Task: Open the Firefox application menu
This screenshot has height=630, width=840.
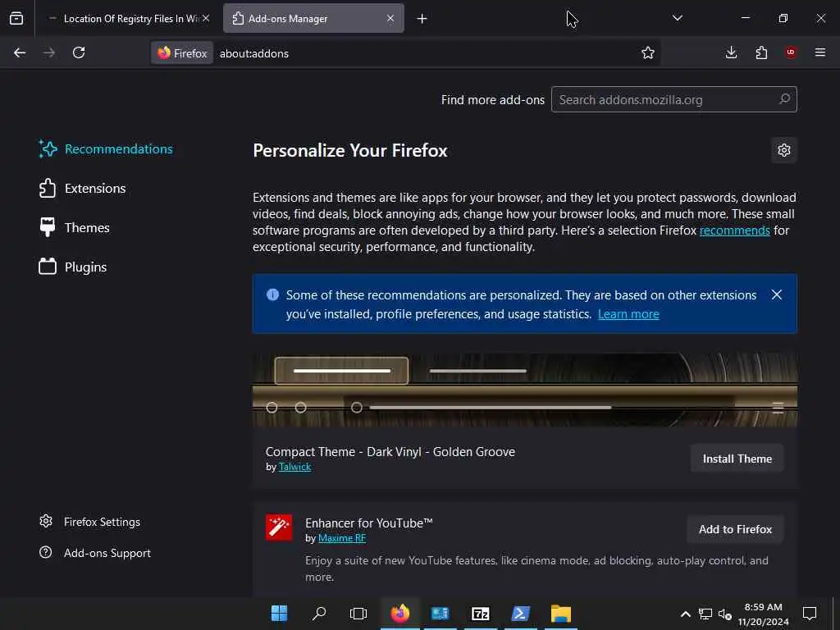Action: pyautogui.click(x=820, y=52)
